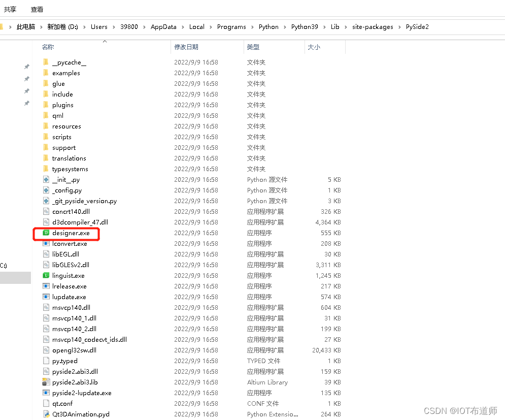Screen dimensions: 505x420
Task: Select the file name msvcp140_1.dll
Action: point(75,318)
